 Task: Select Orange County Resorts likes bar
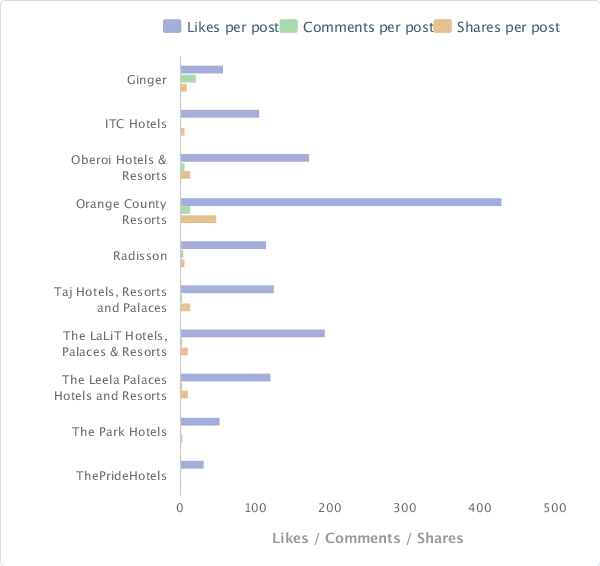pos(341,202)
